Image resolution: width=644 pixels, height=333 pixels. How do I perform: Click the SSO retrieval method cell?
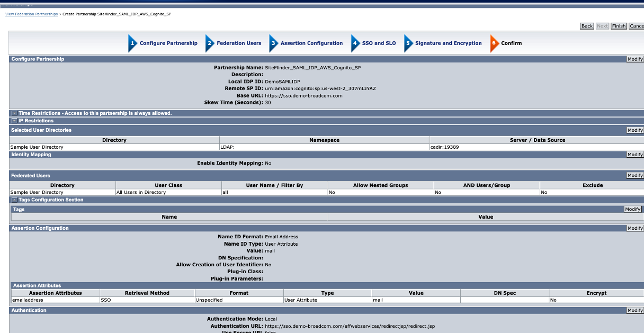(x=147, y=300)
